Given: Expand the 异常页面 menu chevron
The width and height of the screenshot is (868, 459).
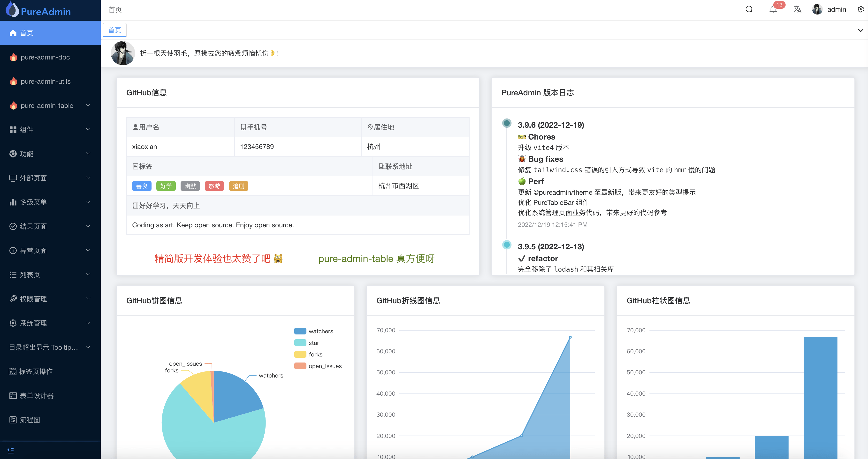Looking at the screenshot, I should pos(88,251).
